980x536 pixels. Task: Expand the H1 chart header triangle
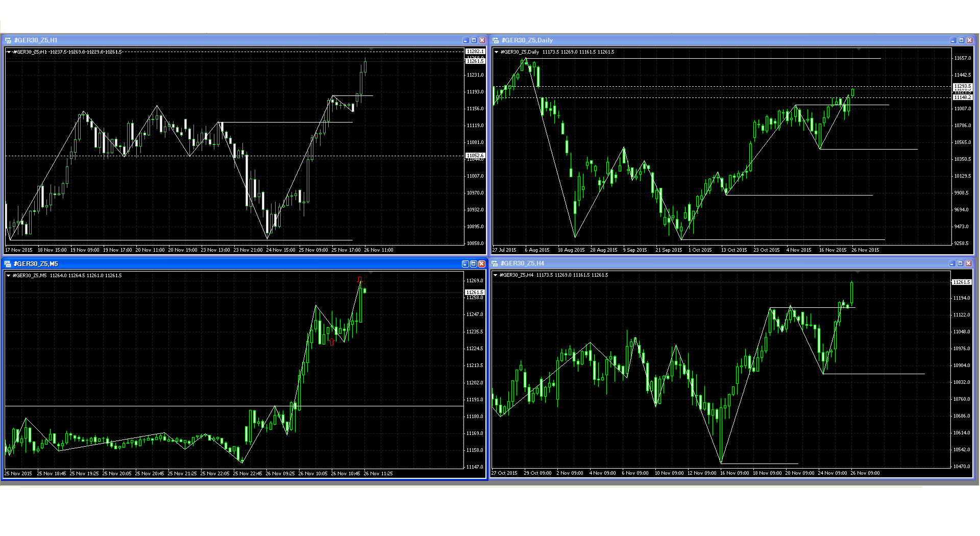[x=9, y=52]
